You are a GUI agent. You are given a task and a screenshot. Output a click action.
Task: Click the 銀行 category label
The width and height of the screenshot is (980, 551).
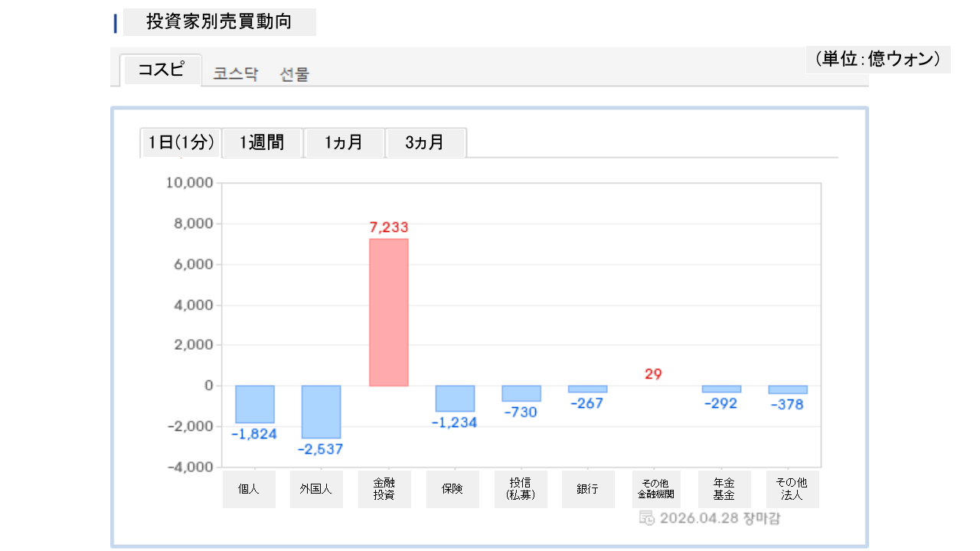pos(587,489)
